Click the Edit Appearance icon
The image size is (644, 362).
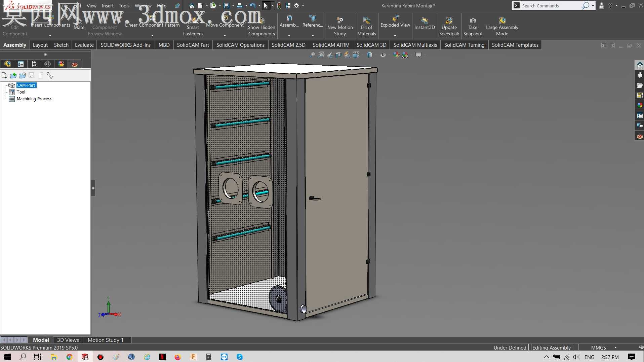[396, 55]
